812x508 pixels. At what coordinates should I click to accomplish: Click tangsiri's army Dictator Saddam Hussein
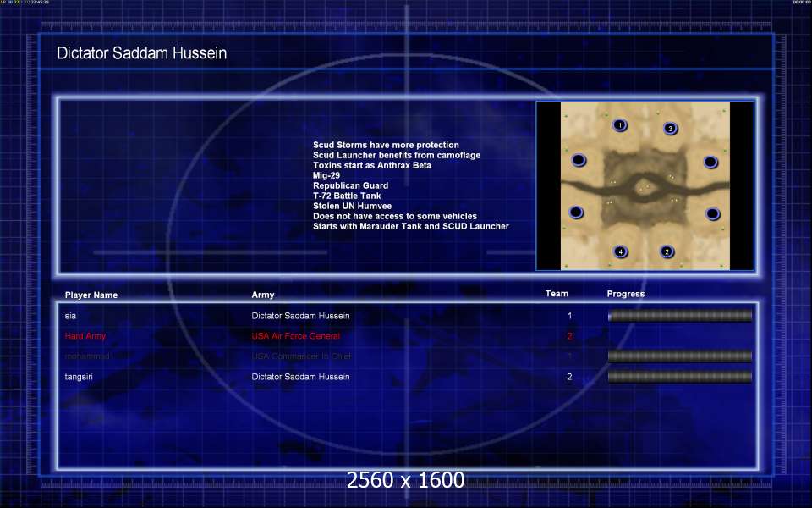point(300,377)
